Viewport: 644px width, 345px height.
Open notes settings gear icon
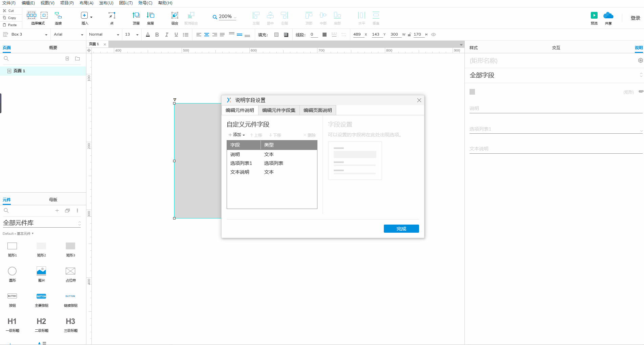pos(640,60)
